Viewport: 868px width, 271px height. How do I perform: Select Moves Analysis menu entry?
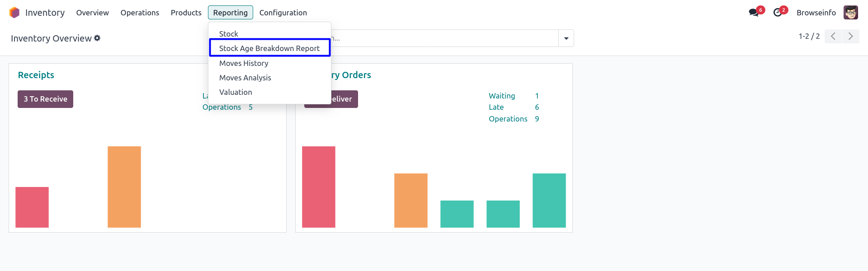(245, 78)
